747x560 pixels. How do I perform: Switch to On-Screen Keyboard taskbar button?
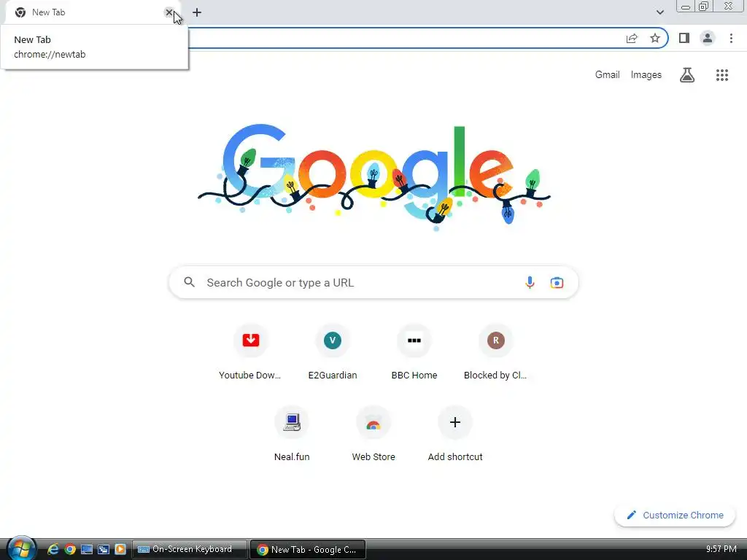pos(190,549)
